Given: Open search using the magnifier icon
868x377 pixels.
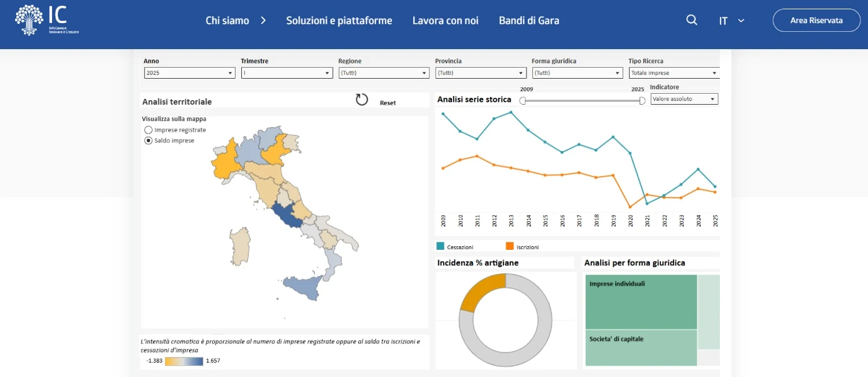Looking at the screenshot, I should (x=692, y=20).
